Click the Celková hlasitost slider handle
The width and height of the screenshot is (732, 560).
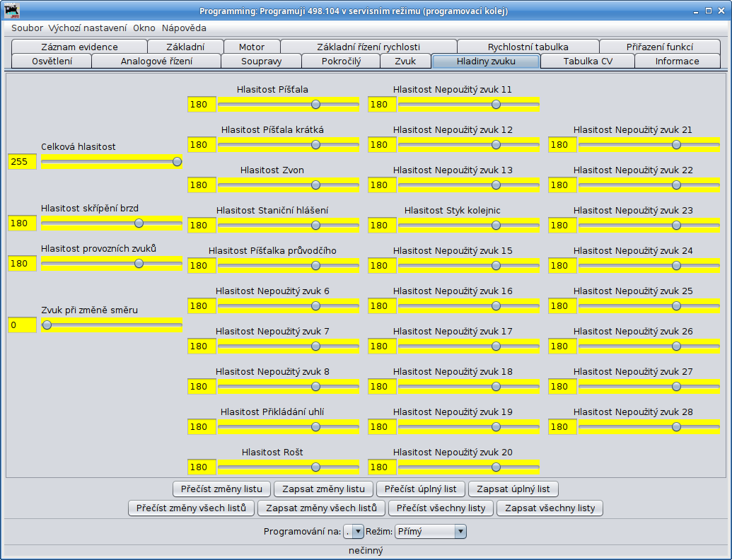click(177, 162)
